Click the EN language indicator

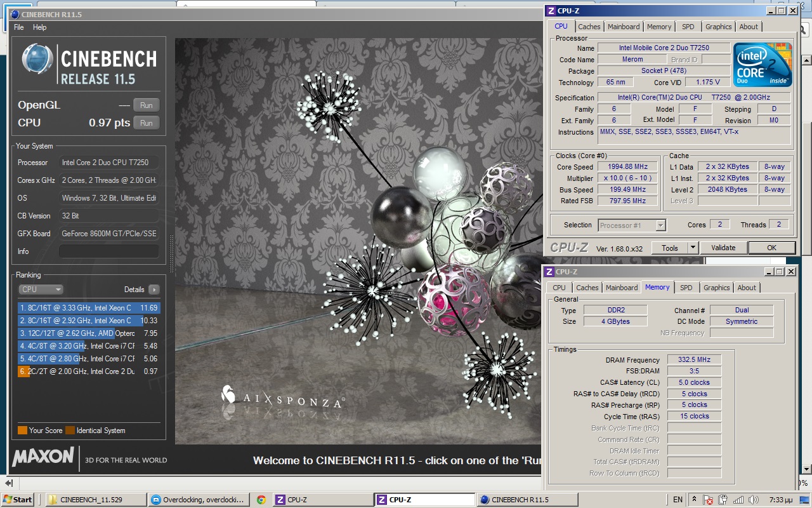(x=678, y=500)
